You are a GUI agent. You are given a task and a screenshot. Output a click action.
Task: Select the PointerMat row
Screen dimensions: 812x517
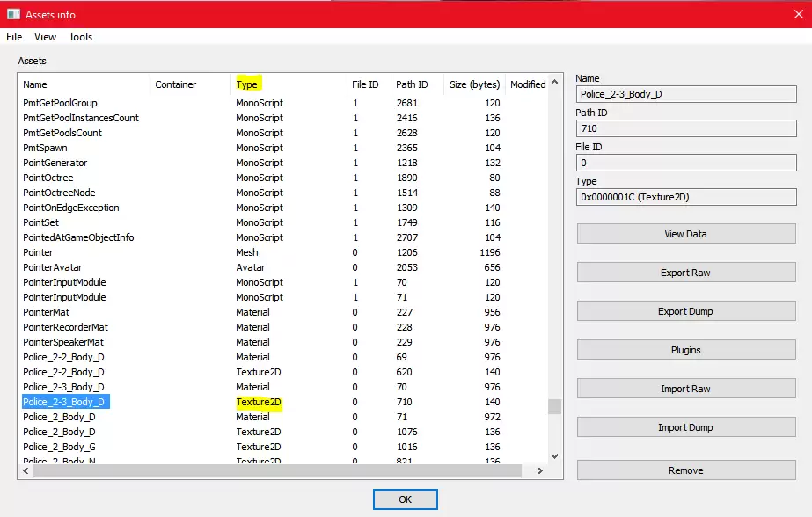282,312
